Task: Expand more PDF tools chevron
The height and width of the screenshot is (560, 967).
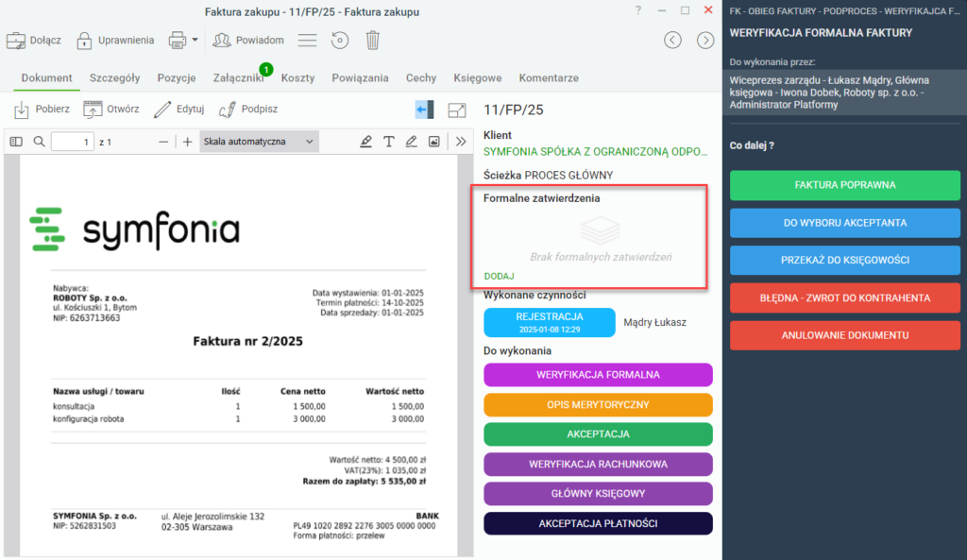Action: 461,142
